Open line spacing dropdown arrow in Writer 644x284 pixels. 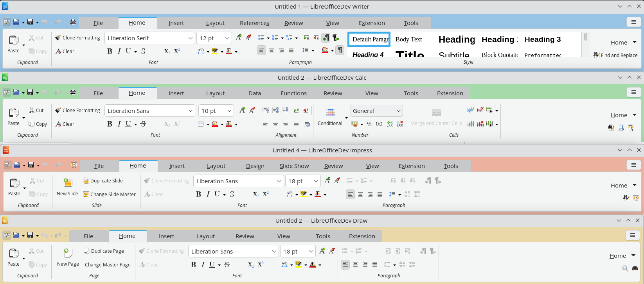point(313,50)
